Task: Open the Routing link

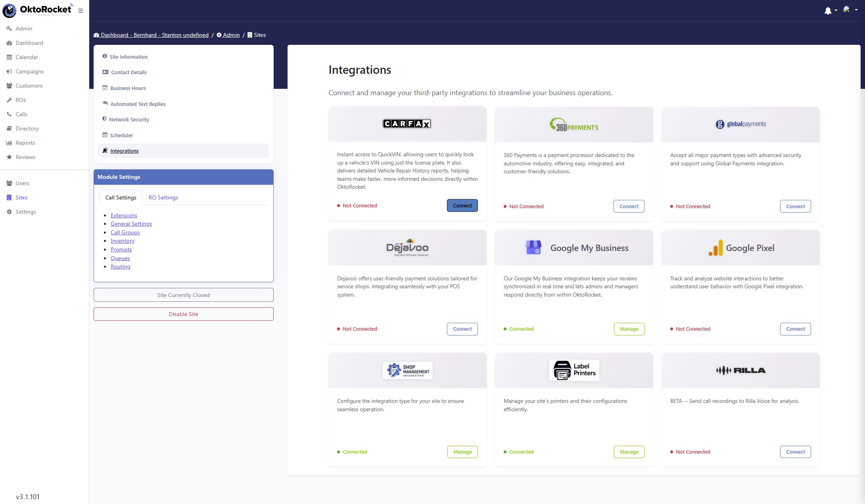Action: click(120, 266)
